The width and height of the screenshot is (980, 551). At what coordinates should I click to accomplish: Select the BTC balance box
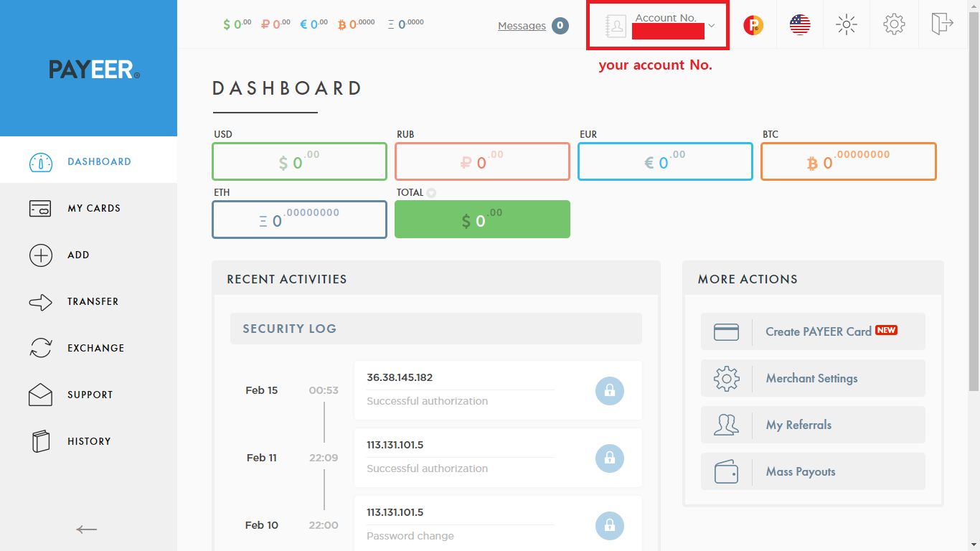849,161
